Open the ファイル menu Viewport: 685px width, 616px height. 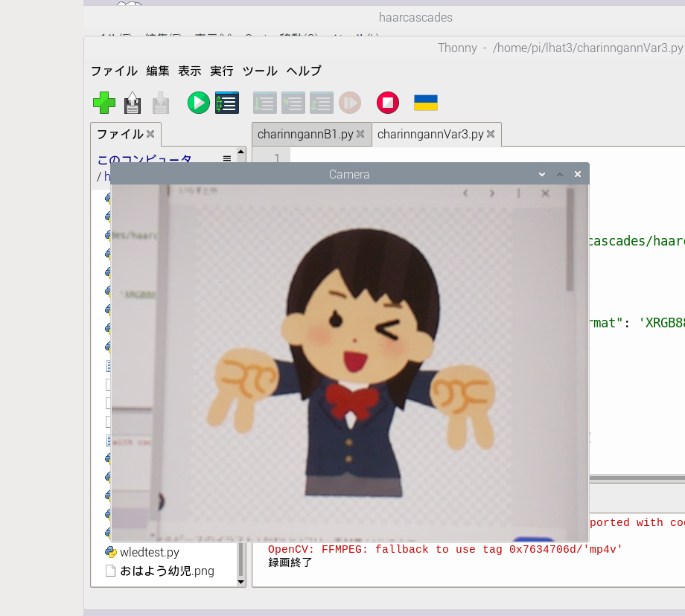coord(114,71)
